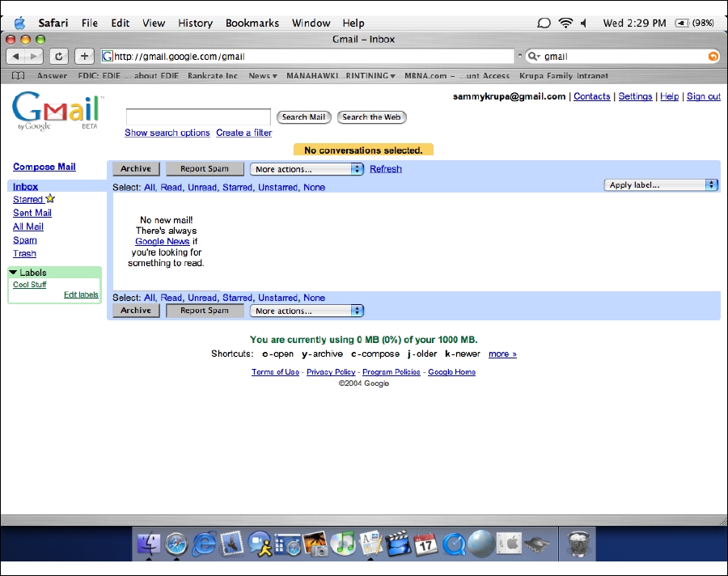Go back with Safari back arrow
Image resolution: width=728 pixels, height=576 pixels.
point(16,56)
